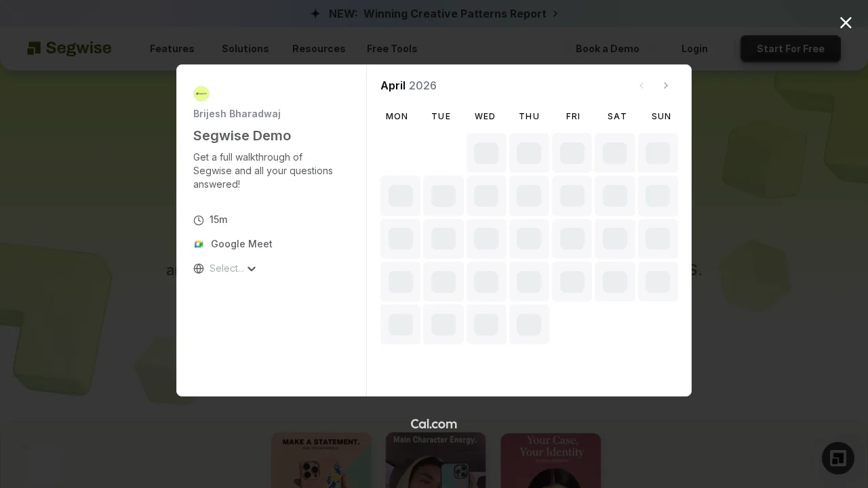This screenshot has width=868, height=488.
Task: Click the clock icon showing 15m duration
Action: pos(199,220)
